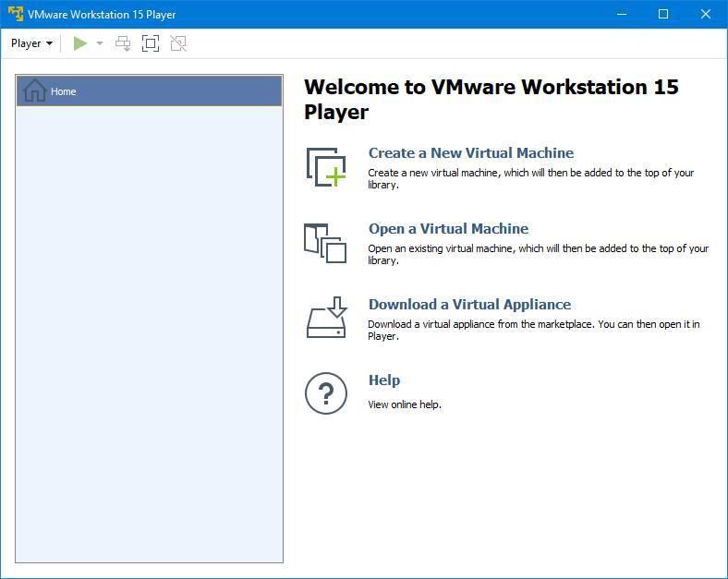Click the question mark help icon

click(326, 393)
